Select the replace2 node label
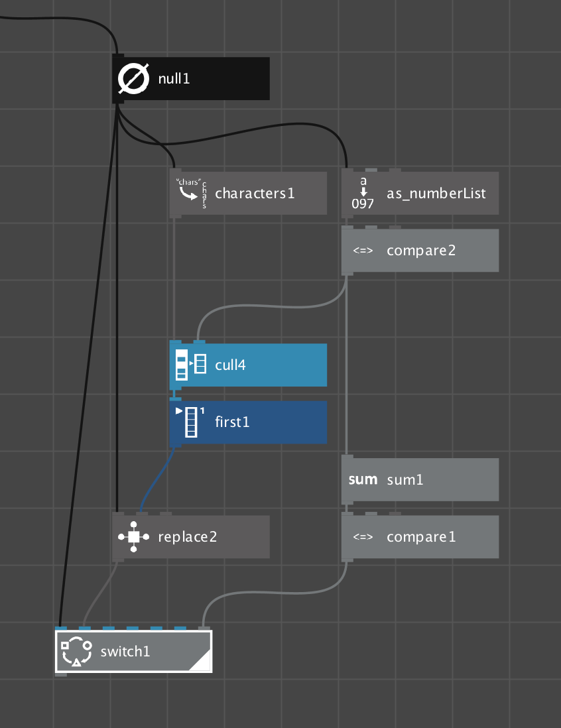This screenshot has width=561, height=728. (x=188, y=537)
